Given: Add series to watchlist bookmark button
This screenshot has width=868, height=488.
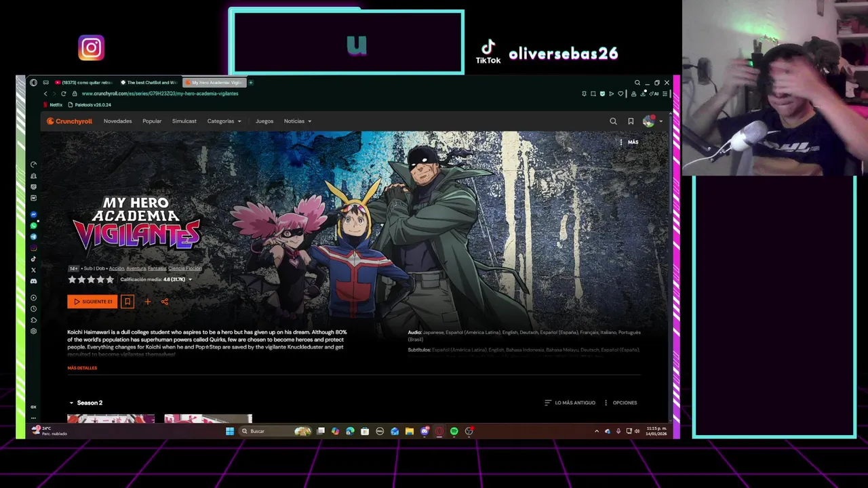Looking at the screenshot, I should pos(127,302).
